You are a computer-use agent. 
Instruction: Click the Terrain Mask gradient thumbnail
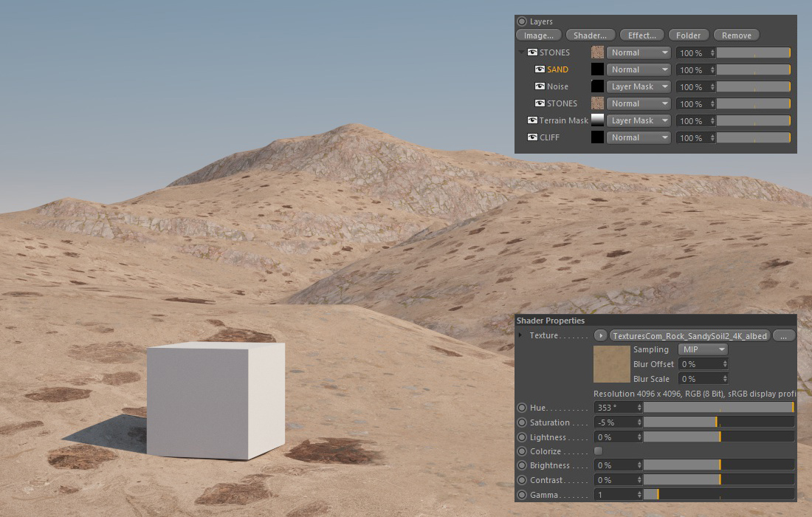598,120
